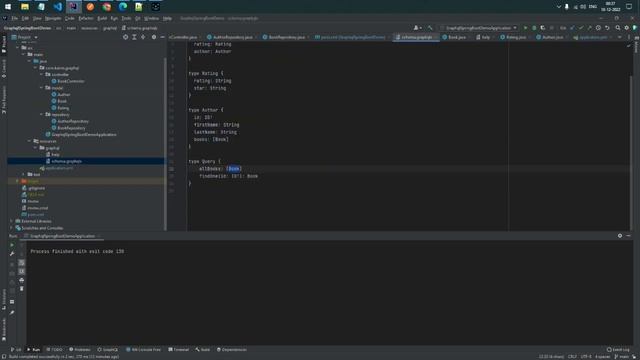640x360 pixels.
Task: Select pom.xml in project tree
Action: (36, 215)
